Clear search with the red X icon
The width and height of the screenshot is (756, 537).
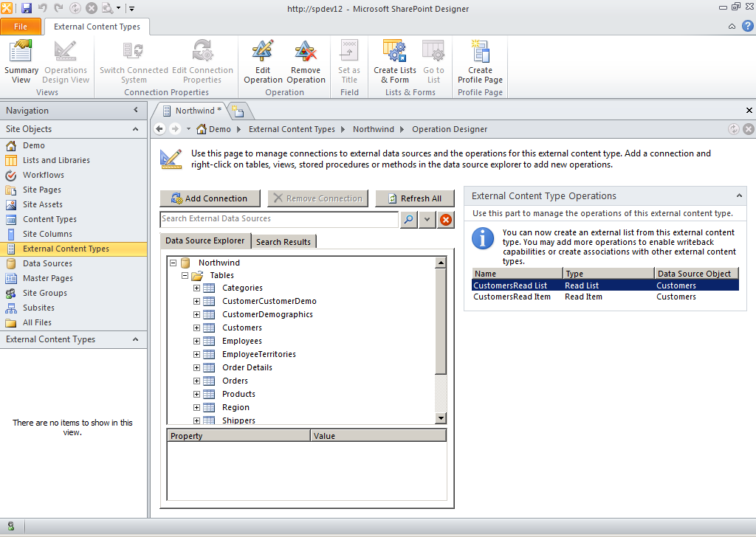point(446,220)
